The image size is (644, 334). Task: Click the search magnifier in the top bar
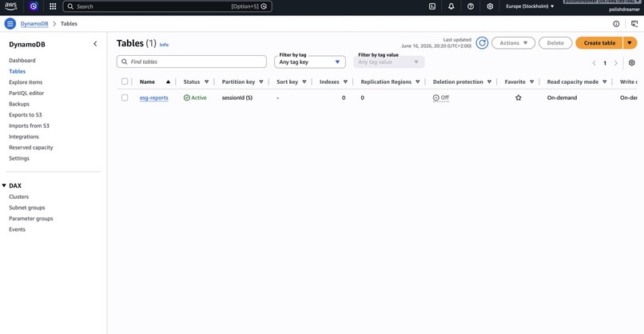70,6
